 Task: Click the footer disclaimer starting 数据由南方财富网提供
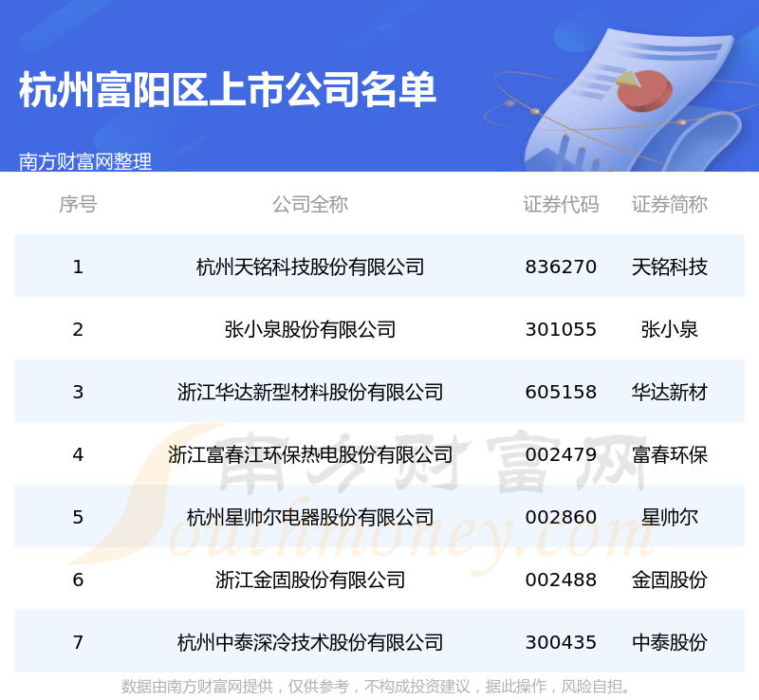tap(378, 687)
